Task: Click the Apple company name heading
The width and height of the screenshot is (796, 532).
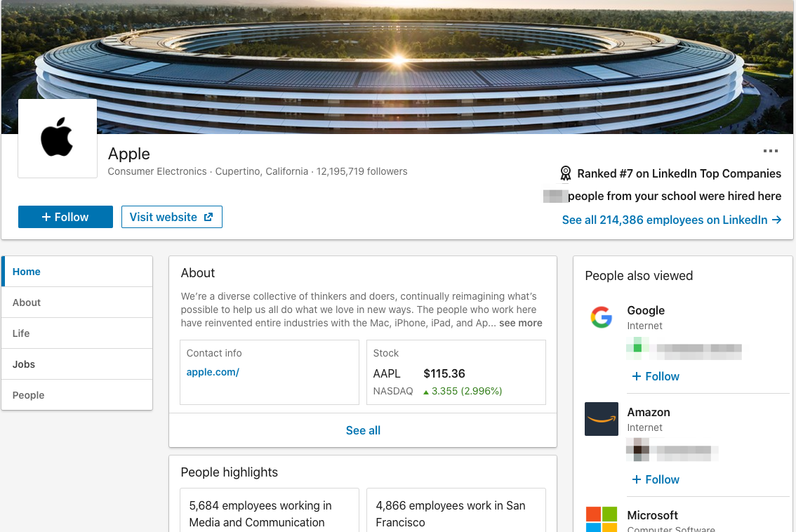Action: [x=129, y=154]
